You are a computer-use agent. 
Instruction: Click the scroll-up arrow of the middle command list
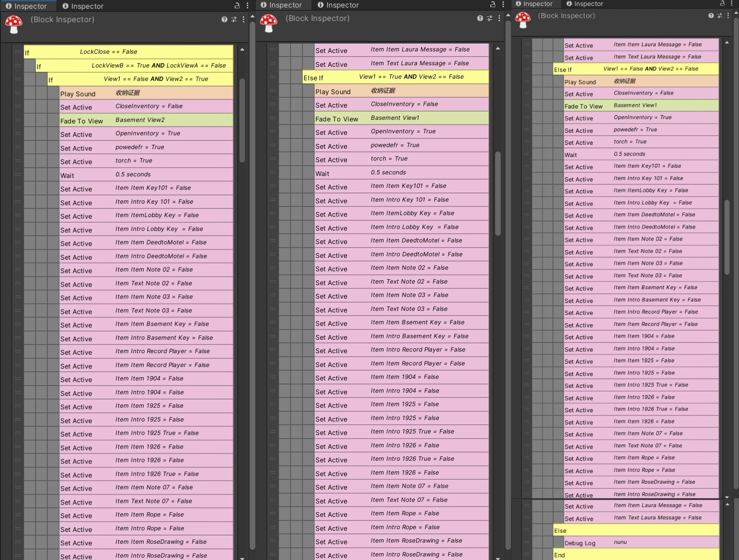498,49
